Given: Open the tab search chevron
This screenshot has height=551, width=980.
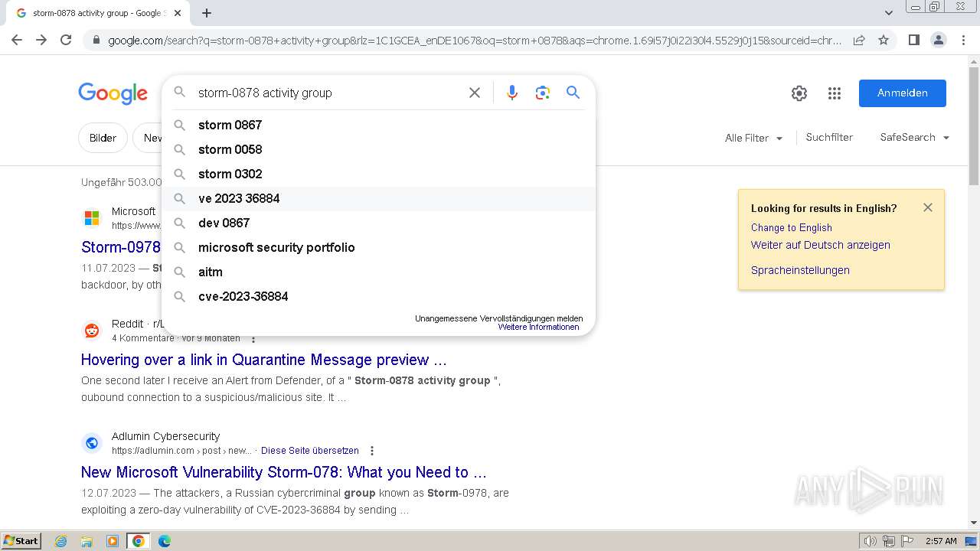Looking at the screenshot, I should [x=889, y=13].
